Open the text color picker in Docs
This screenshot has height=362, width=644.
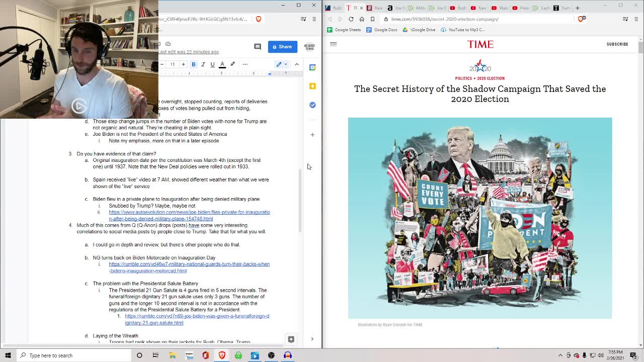(222, 64)
